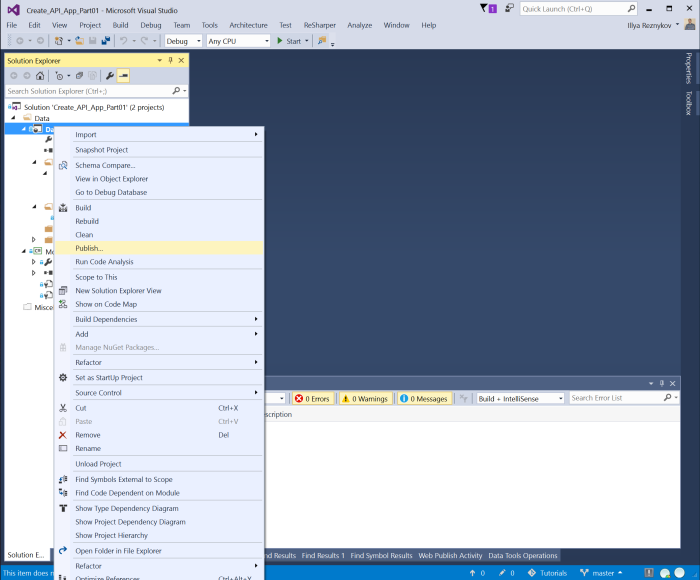Click the Cut scissors icon
Screen dimensions: 700x580
(x=63, y=408)
